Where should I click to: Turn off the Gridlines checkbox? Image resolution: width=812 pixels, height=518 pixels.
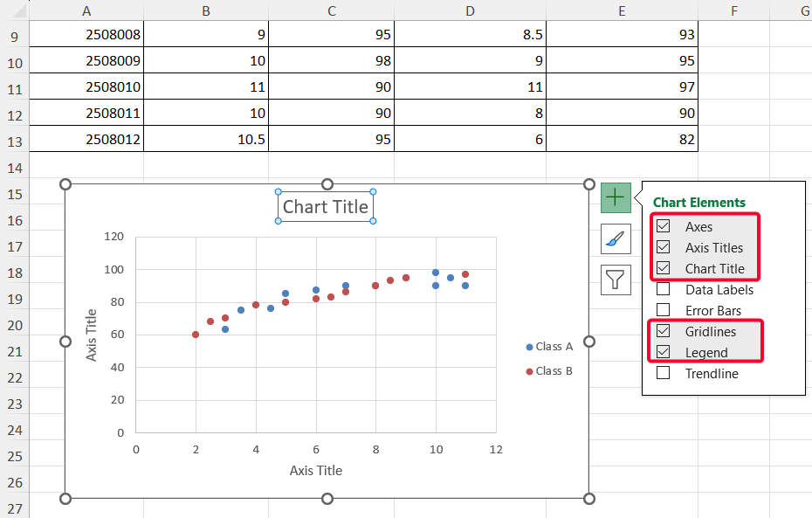pyautogui.click(x=664, y=332)
